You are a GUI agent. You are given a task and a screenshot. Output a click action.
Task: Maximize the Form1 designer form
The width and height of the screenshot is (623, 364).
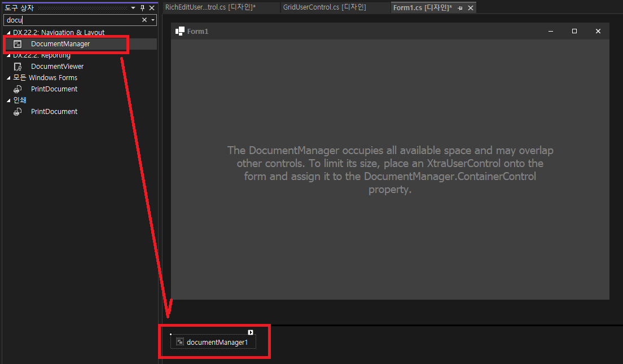pos(574,31)
